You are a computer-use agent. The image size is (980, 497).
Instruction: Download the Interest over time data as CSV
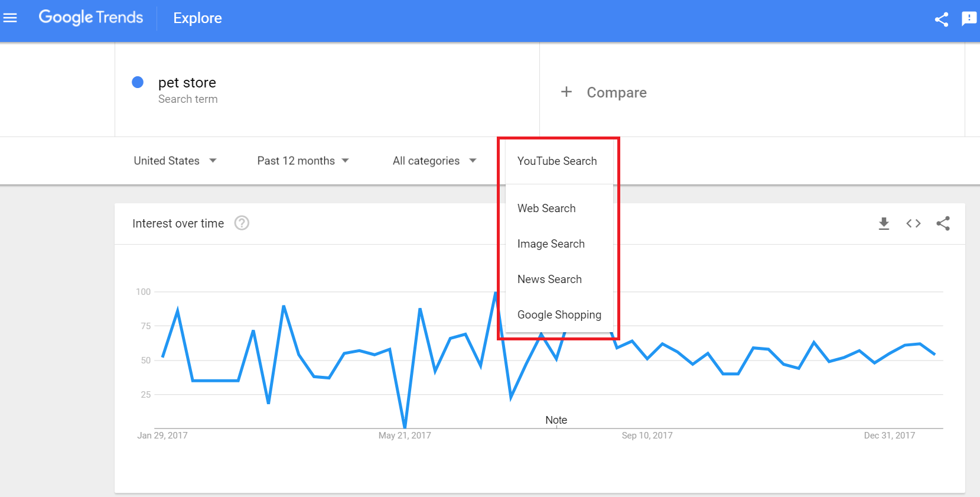884,223
